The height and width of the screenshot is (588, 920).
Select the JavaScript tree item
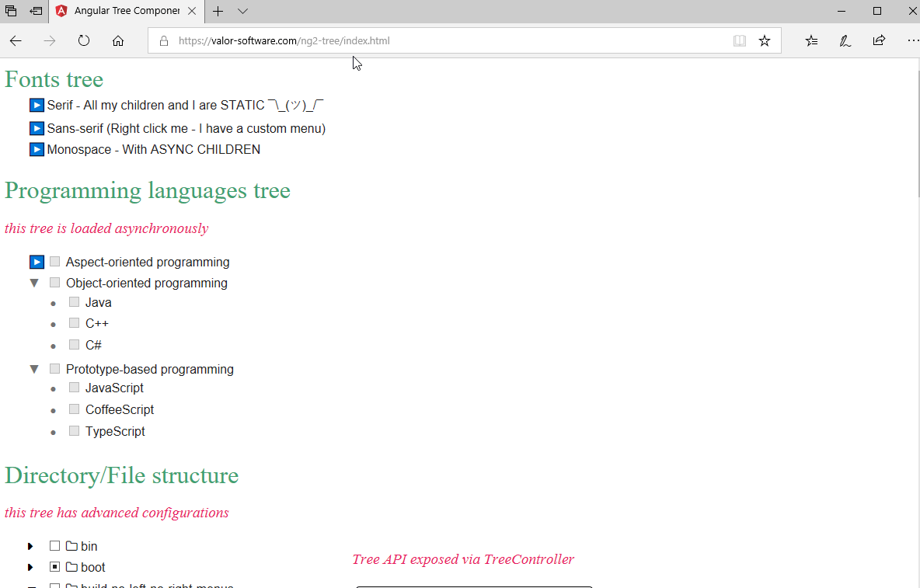click(114, 388)
